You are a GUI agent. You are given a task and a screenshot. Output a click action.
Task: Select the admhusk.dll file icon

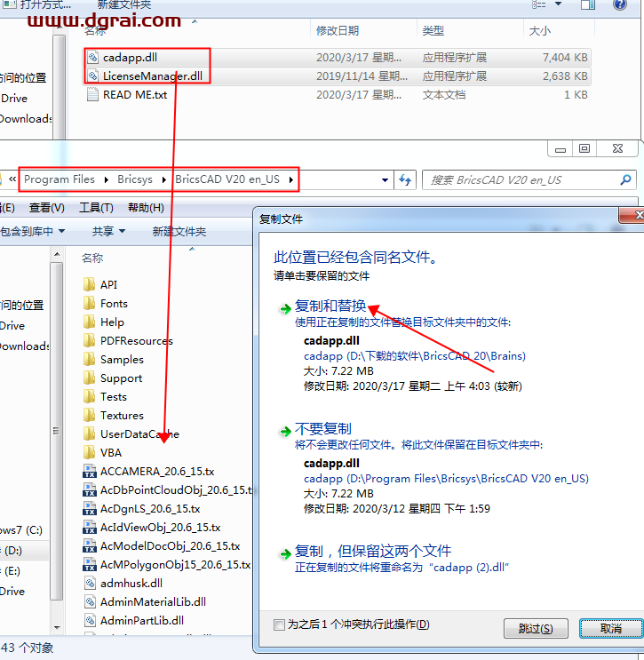click(90, 583)
